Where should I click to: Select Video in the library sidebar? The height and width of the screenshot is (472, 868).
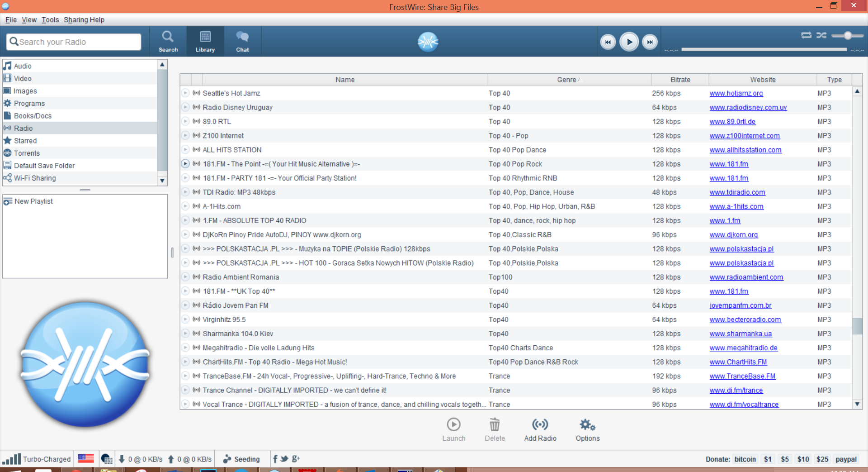point(80,78)
